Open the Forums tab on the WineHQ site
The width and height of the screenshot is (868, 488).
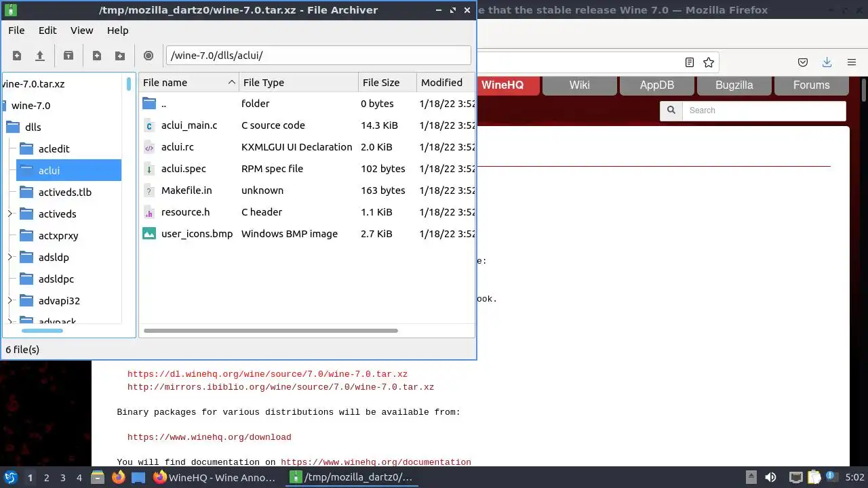[811, 85]
